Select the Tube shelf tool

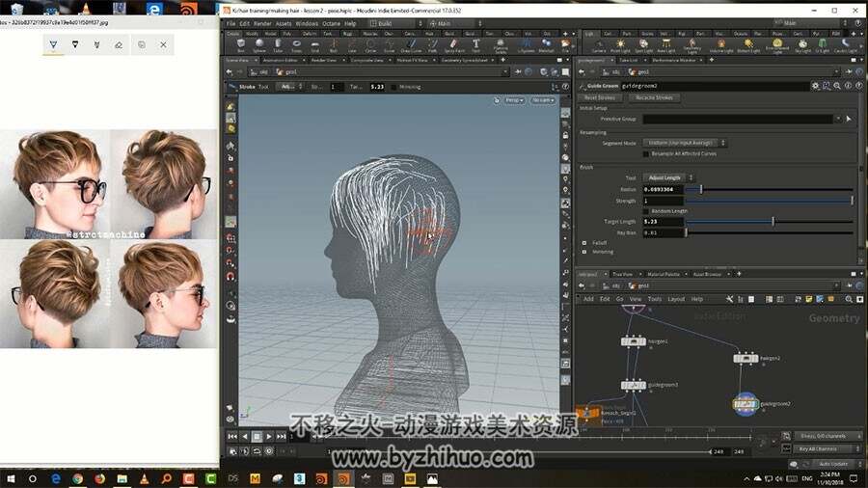click(278, 45)
